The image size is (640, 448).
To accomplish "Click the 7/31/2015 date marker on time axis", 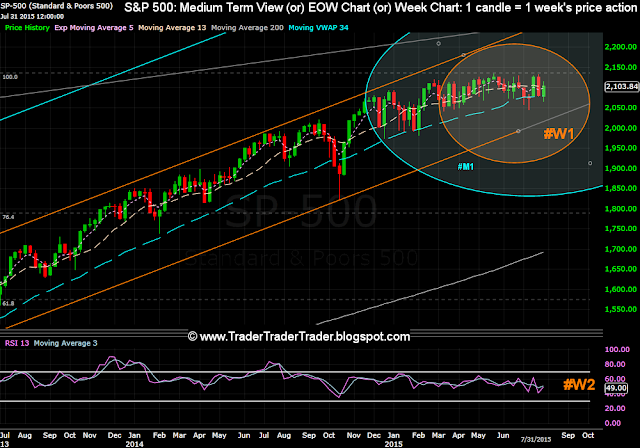I will [536, 440].
